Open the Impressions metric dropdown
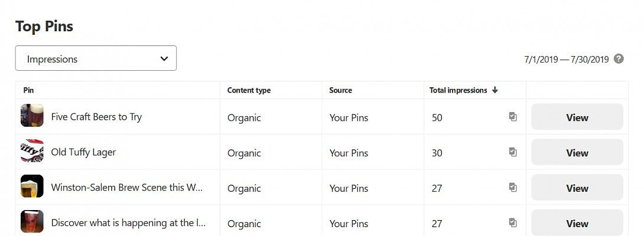 (x=96, y=58)
